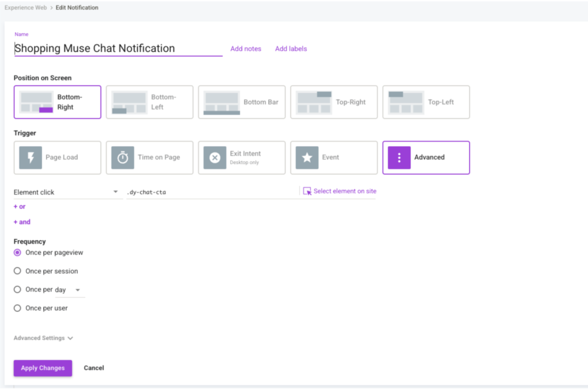This screenshot has height=389, width=588.
Task: Pick the Top-Right position layout icon
Action: 314,102
